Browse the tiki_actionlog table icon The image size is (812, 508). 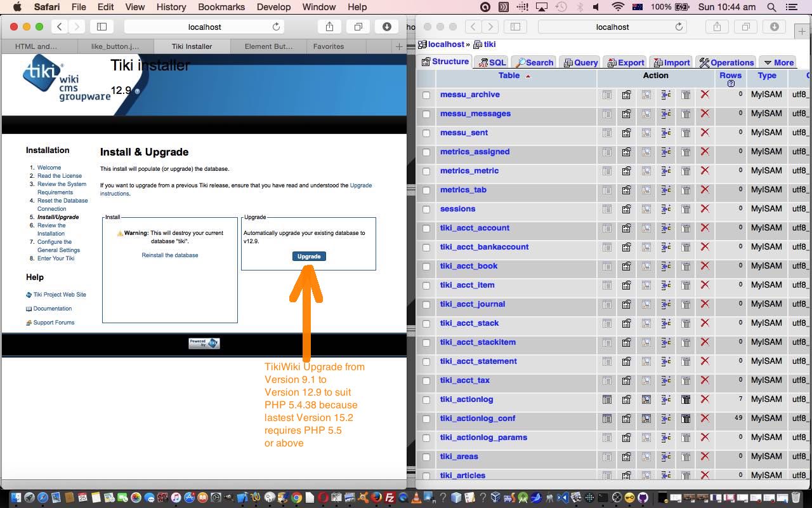point(607,399)
